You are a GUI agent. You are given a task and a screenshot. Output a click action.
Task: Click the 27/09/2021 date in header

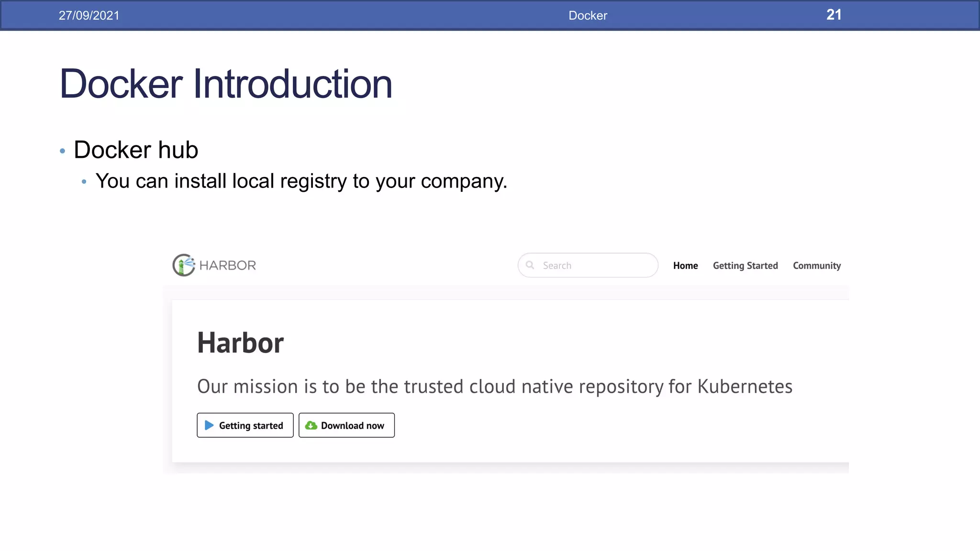[89, 15]
